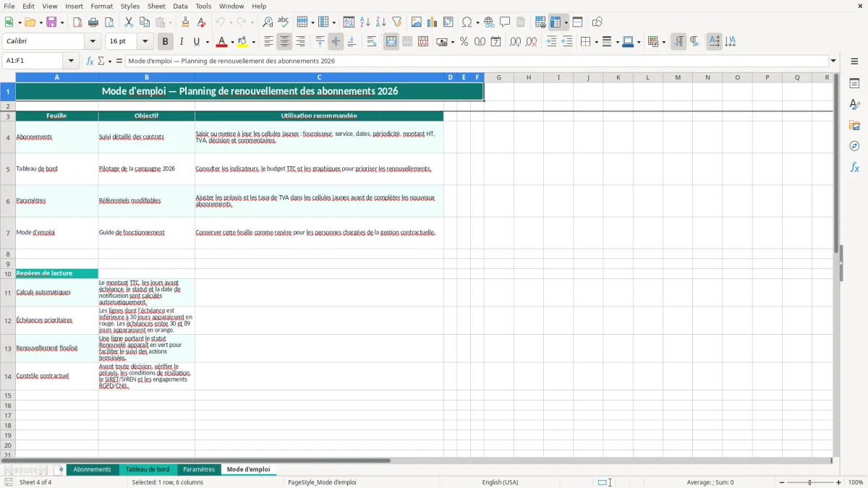Open the Borders dropdown arrow

596,42
